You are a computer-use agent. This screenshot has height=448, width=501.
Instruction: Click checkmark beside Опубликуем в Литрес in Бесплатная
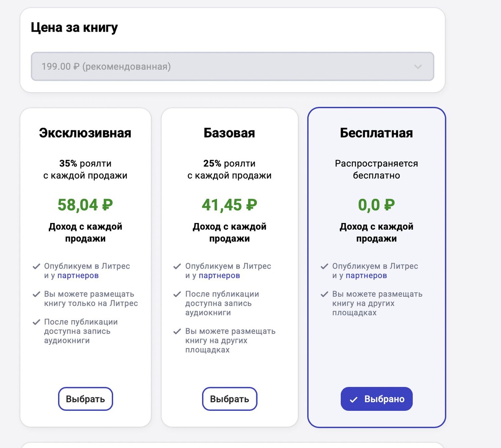(x=324, y=266)
